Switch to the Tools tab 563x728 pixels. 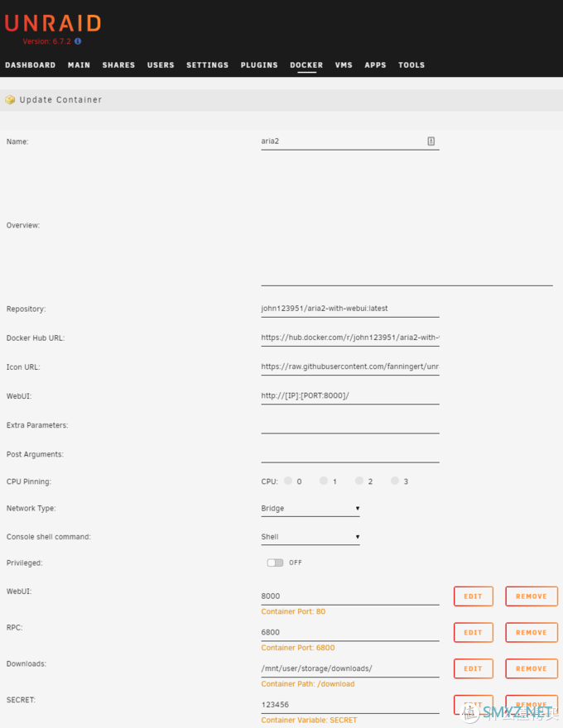click(x=411, y=65)
